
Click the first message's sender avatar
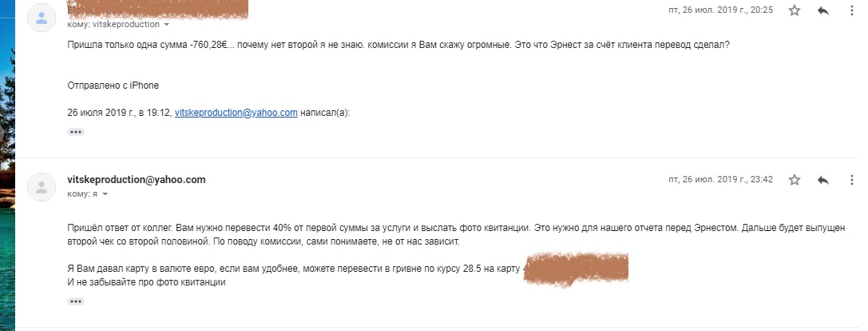[x=42, y=18]
